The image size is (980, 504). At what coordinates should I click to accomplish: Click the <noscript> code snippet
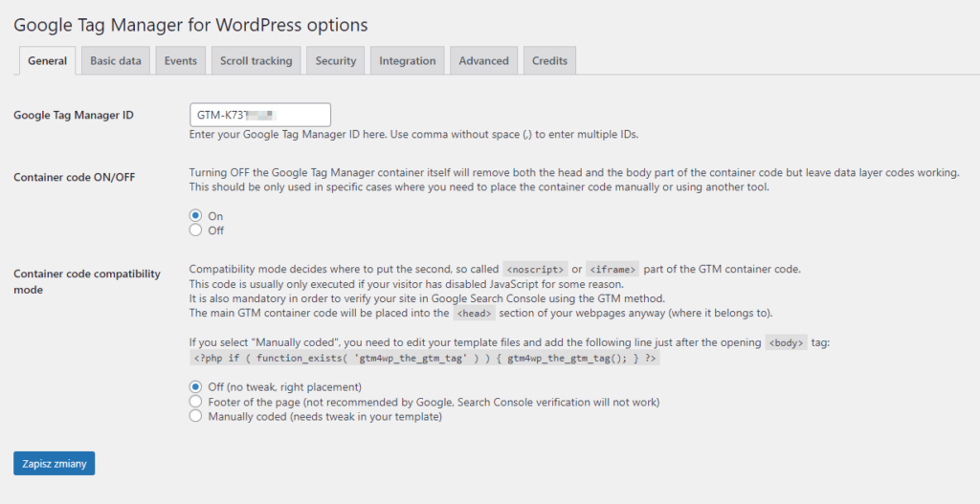536,269
